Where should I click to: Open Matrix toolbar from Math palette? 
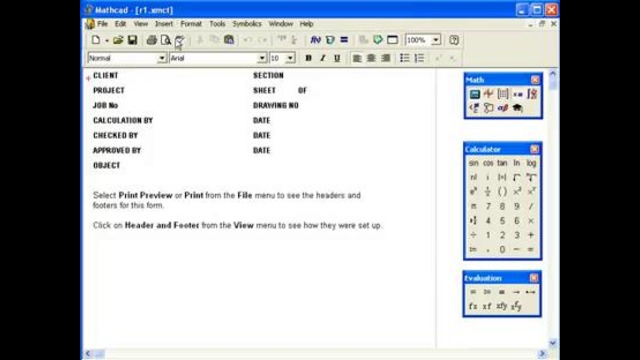pos(503,94)
